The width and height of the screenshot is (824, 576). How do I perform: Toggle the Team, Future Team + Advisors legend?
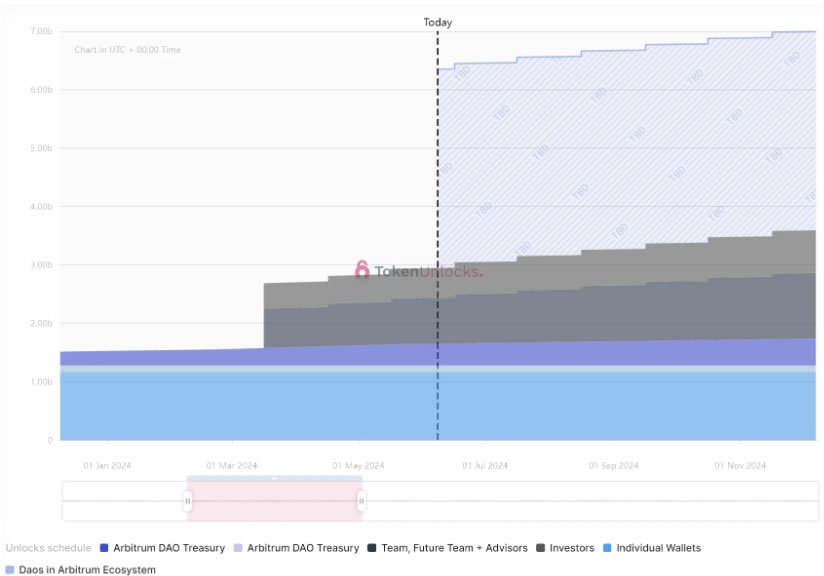click(448, 548)
